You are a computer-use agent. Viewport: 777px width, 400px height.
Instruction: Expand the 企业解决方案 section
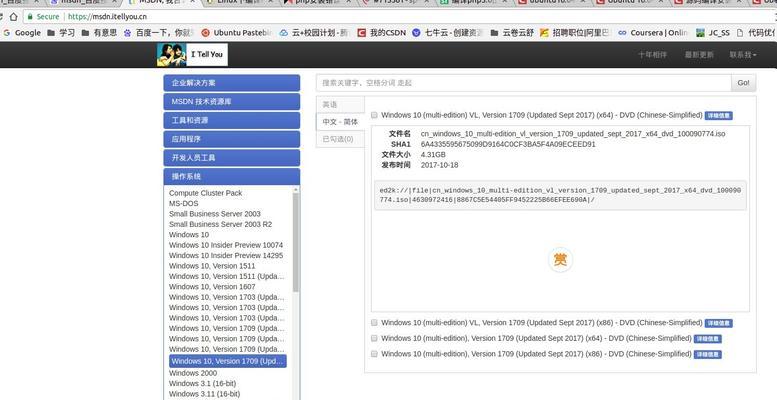click(231, 83)
